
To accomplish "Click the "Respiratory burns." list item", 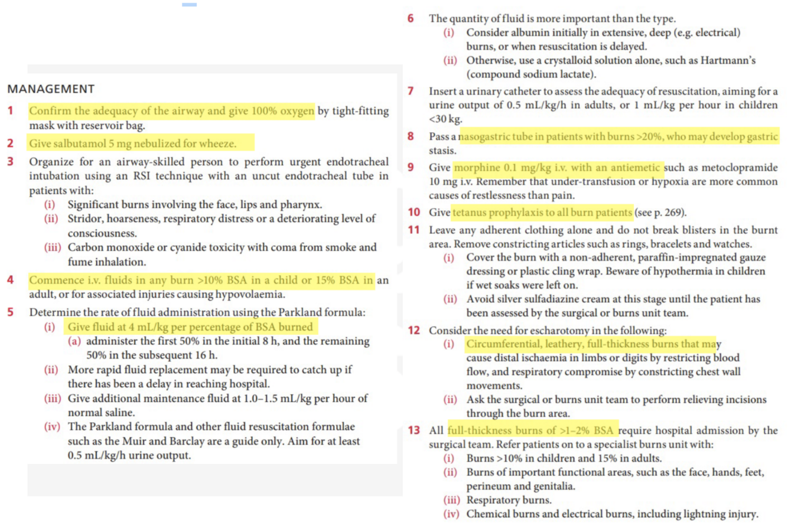I will [x=509, y=500].
